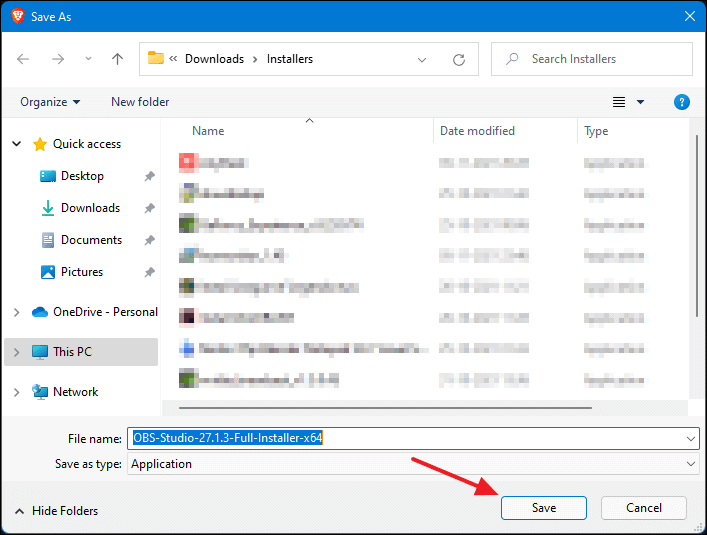Click the Save button
Image resolution: width=707 pixels, height=535 pixels.
[x=543, y=508]
